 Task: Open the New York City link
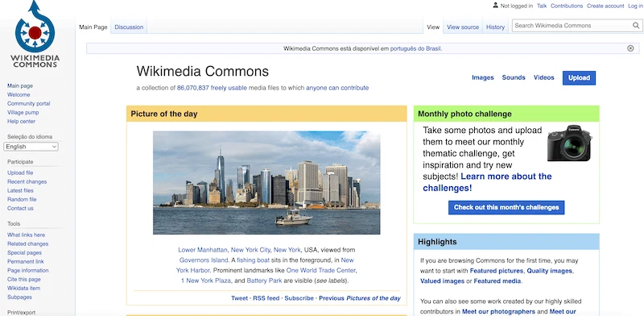(250, 250)
